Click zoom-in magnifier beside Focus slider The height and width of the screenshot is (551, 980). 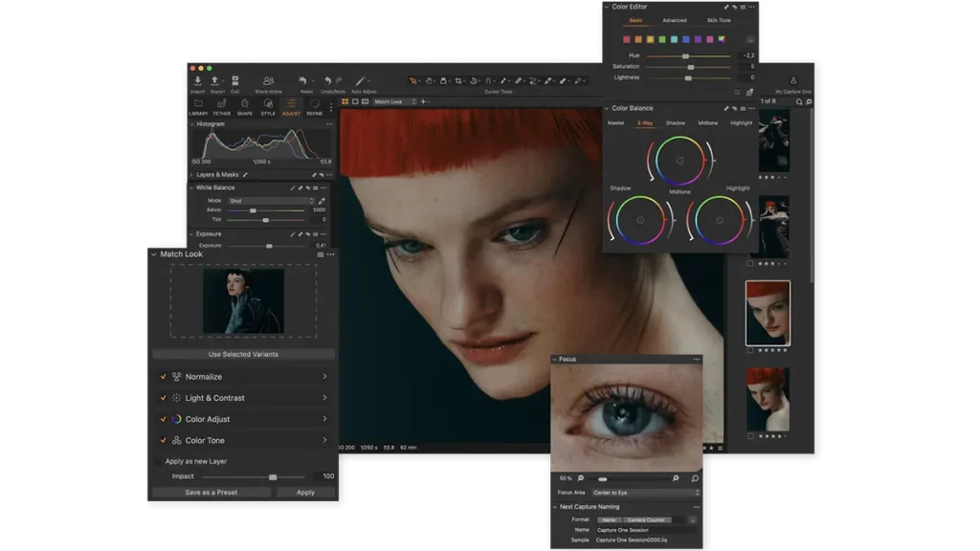point(676,478)
